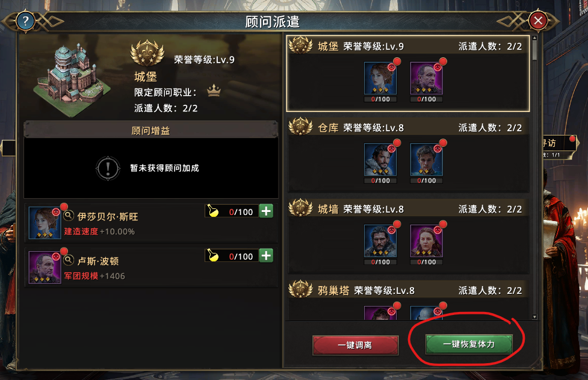Select 伊莎贝尔·斯旺 portrait in left list
Screen dimensions: 588x380
coord(45,222)
